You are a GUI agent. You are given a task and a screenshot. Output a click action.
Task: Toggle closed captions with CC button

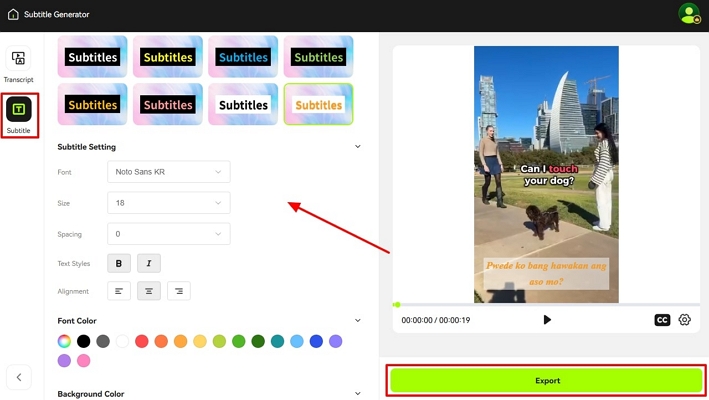[662, 320]
